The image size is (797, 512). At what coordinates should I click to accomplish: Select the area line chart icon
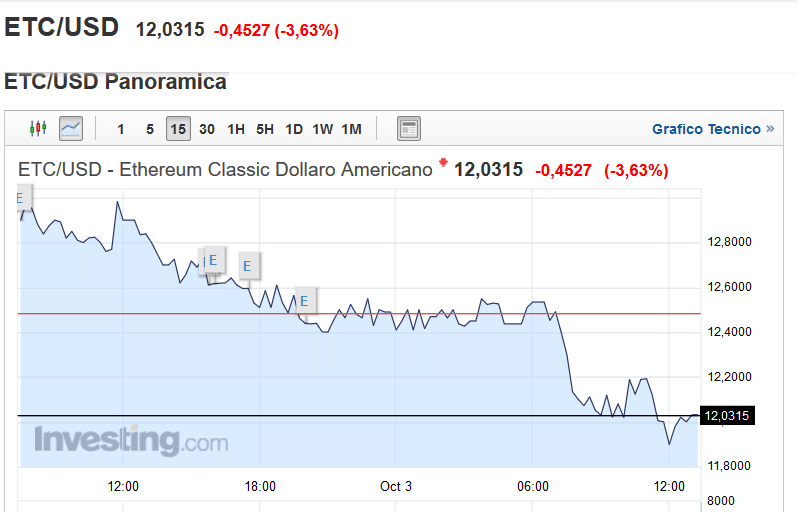pos(71,128)
